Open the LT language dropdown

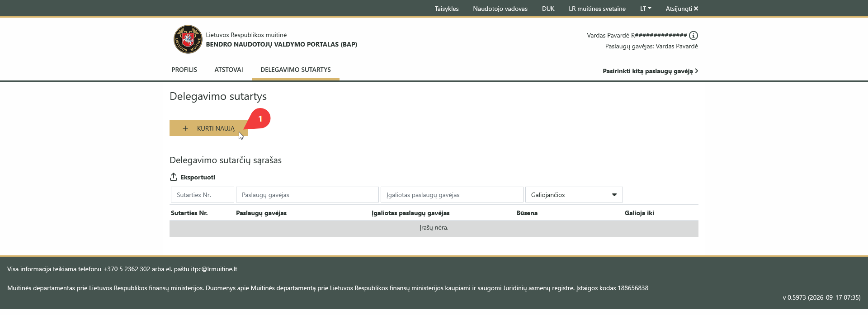(x=646, y=9)
